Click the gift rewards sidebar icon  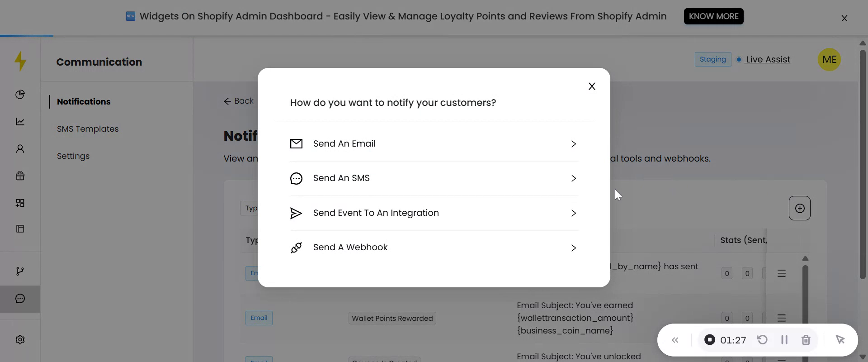click(x=20, y=176)
